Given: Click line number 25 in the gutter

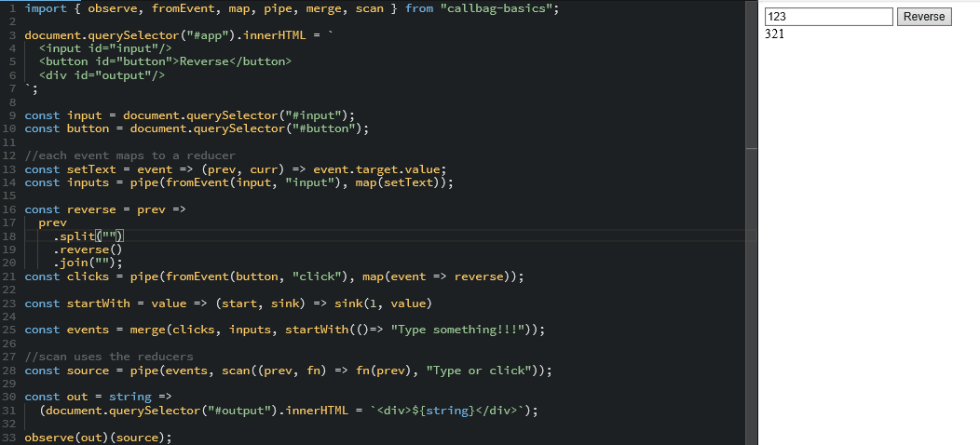Looking at the screenshot, I should [x=8, y=330].
